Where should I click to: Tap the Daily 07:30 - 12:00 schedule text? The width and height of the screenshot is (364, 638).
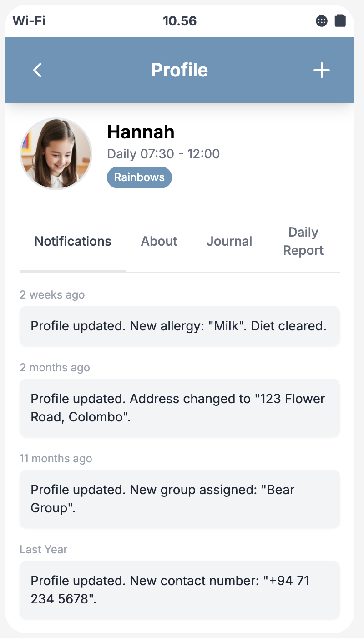[x=163, y=154]
